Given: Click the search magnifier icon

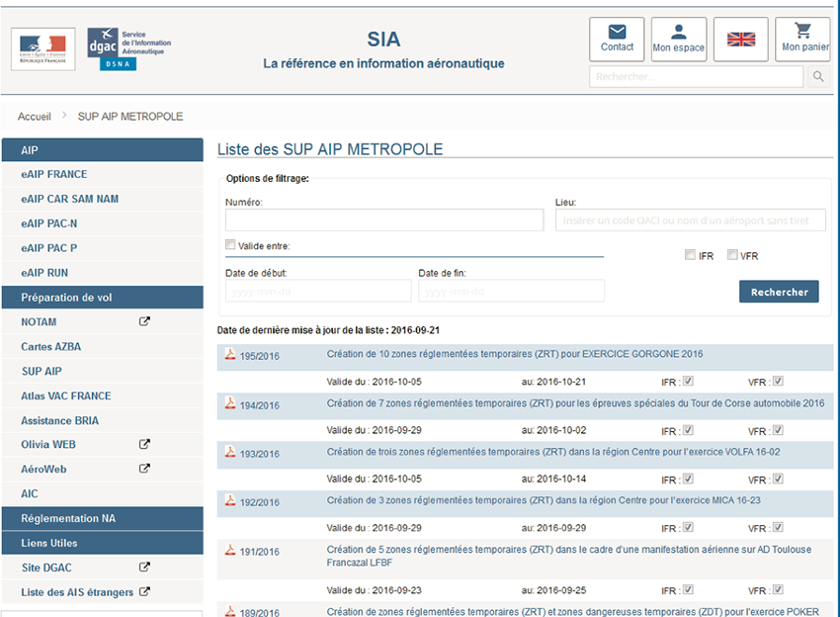Looking at the screenshot, I should (818, 77).
